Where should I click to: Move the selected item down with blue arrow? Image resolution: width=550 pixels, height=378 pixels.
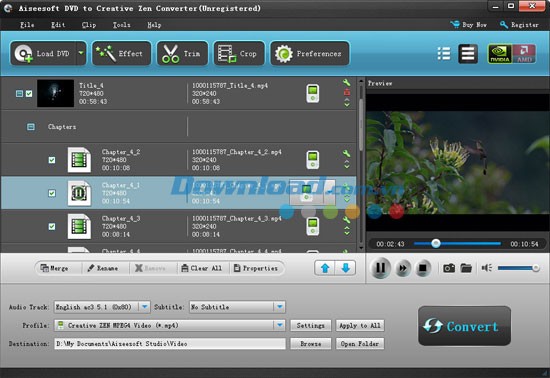tap(346, 268)
